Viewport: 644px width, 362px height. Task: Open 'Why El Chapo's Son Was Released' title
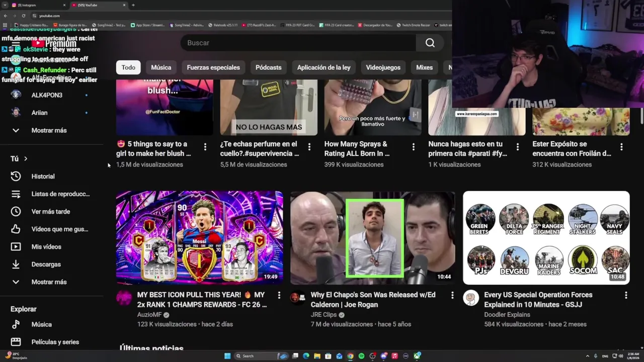[x=373, y=300]
